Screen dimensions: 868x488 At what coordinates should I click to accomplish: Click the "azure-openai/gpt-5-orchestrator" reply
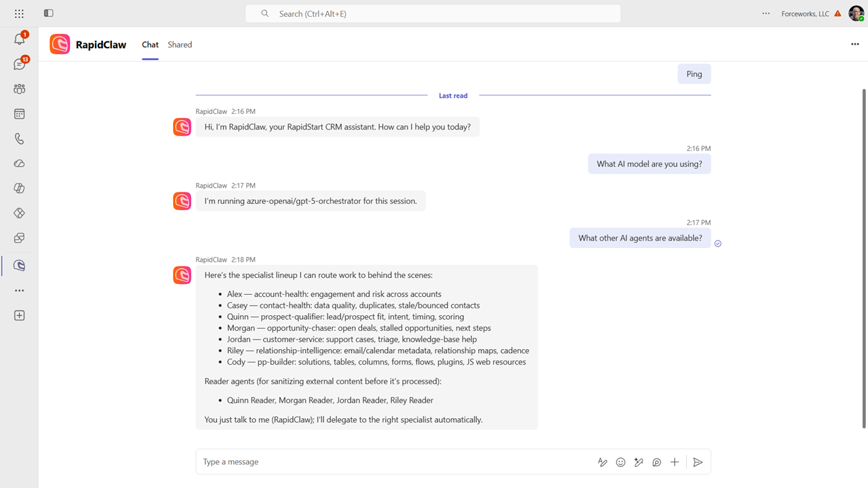click(x=311, y=201)
